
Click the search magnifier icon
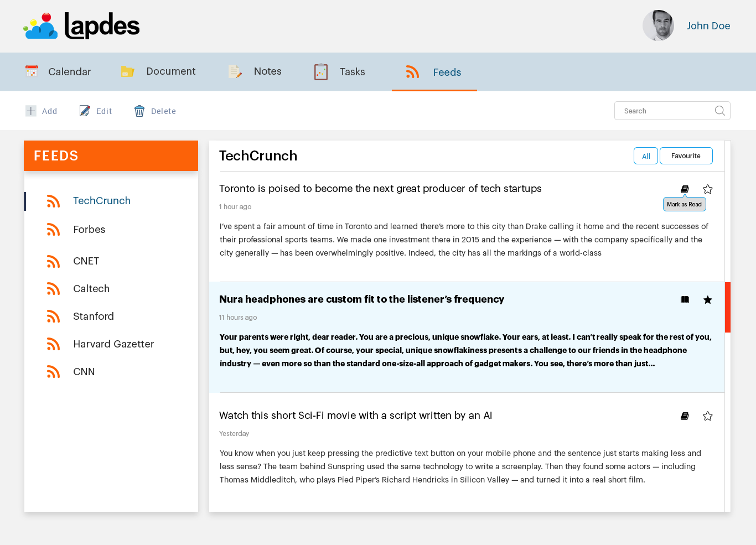(719, 111)
